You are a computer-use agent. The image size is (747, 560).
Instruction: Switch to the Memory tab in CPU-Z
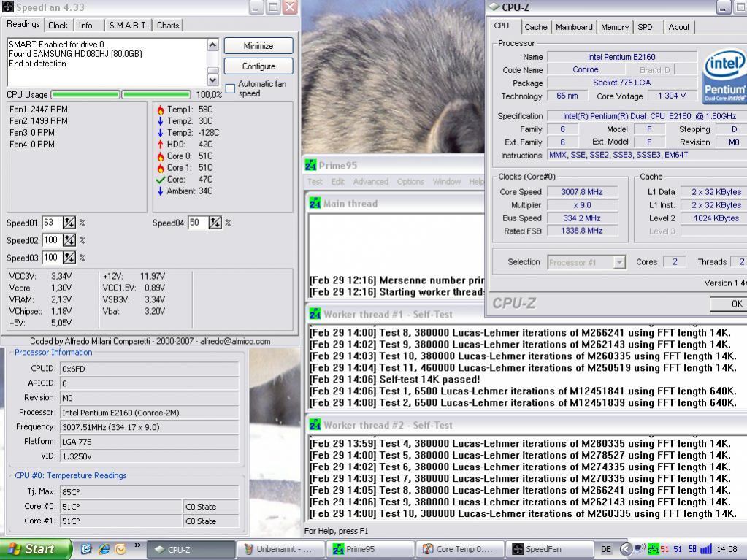click(615, 27)
